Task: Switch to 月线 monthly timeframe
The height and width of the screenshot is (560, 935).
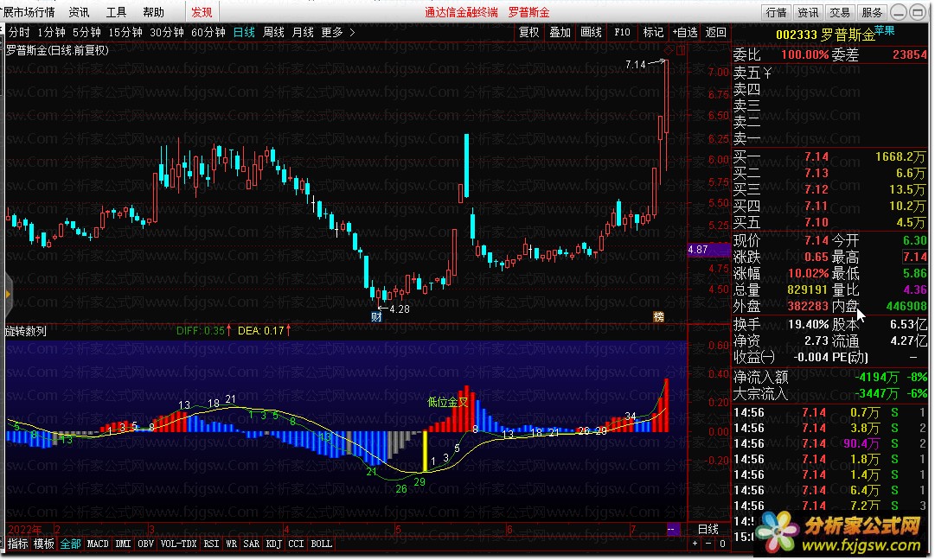Action: pyautogui.click(x=303, y=32)
